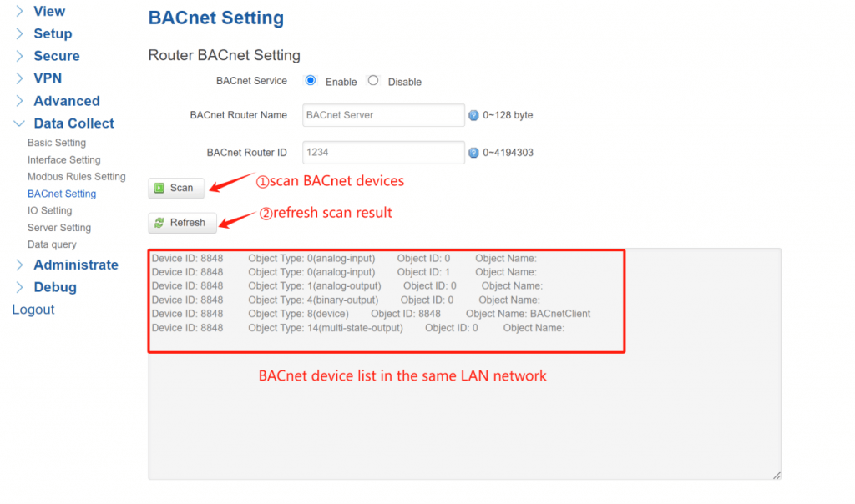This screenshot has width=855, height=504.
Task: Expand the Debug section
Action: [56, 287]
